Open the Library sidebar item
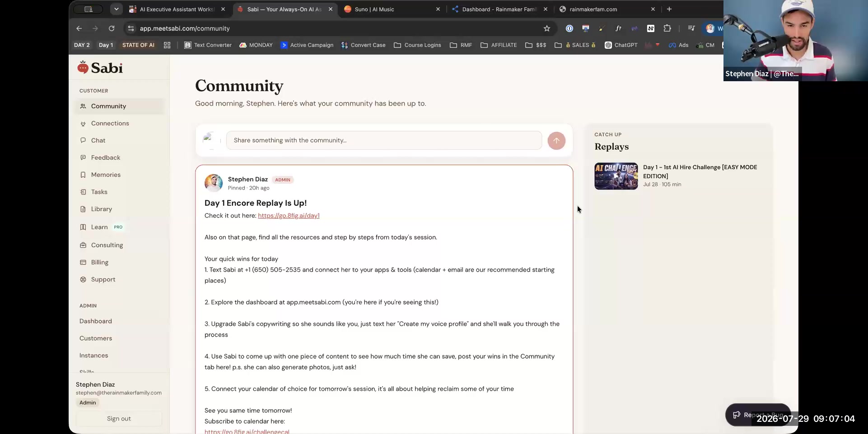 tap(120, 209)
